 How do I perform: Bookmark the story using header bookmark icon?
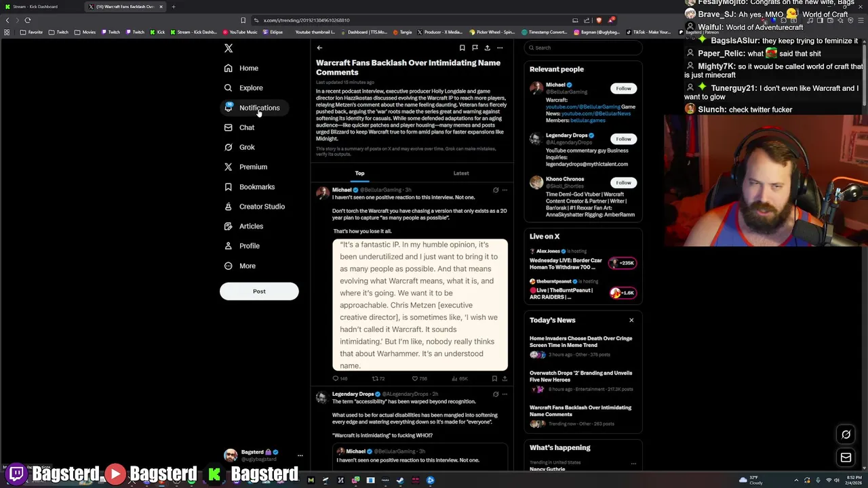(462, 47)
